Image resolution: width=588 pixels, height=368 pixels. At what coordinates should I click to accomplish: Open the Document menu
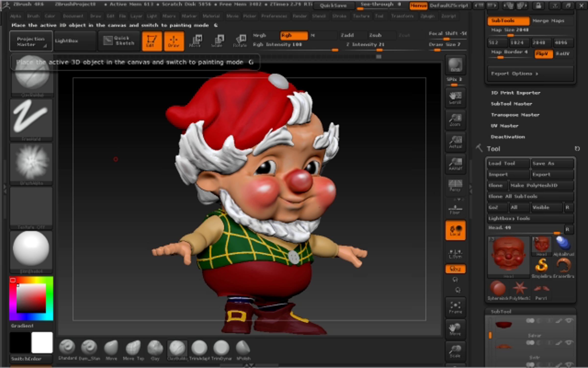tap(73, 16)
